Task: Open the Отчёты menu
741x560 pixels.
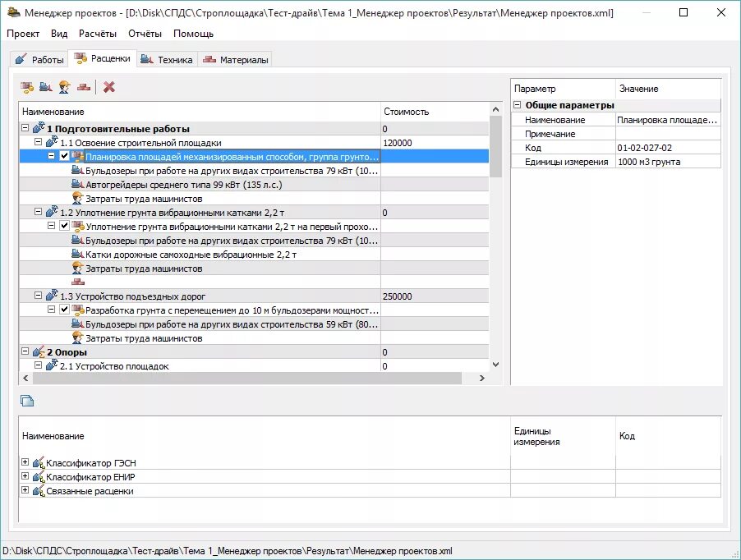Action: pyautogui.click(x=147, y=34)
